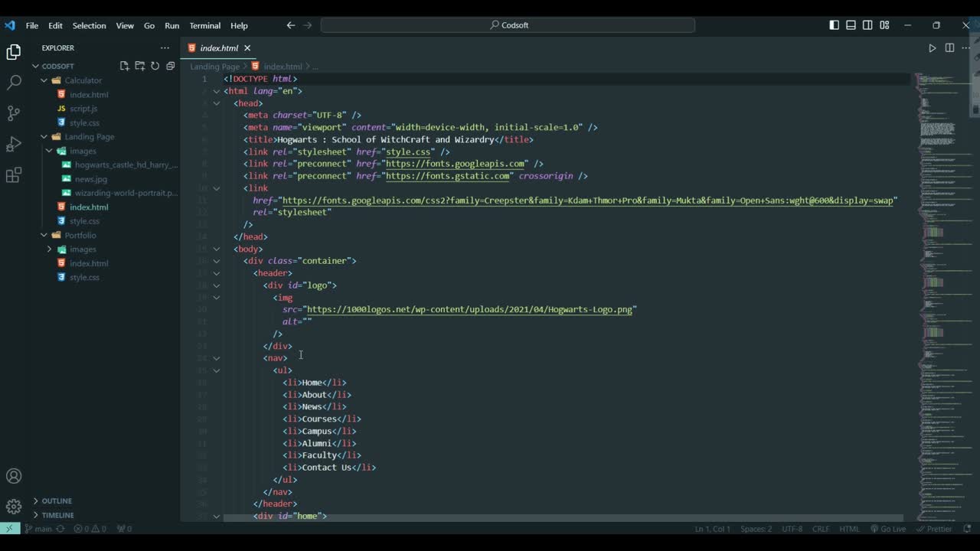This screenshot has width=980, height=551.
Task: Open the Edit menu
Action: (x=55, y=25)
